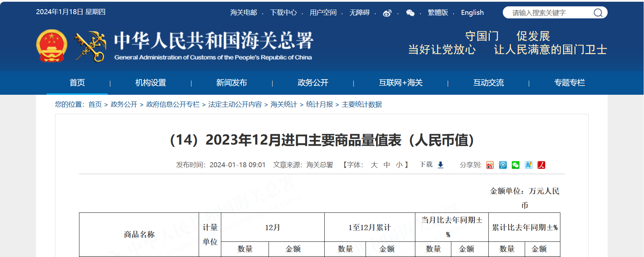Image resolution: width=644 pixels, height=257 pixels.
Task: Share via the N icon
Action: pyautogui.click(x=529, y=165)
